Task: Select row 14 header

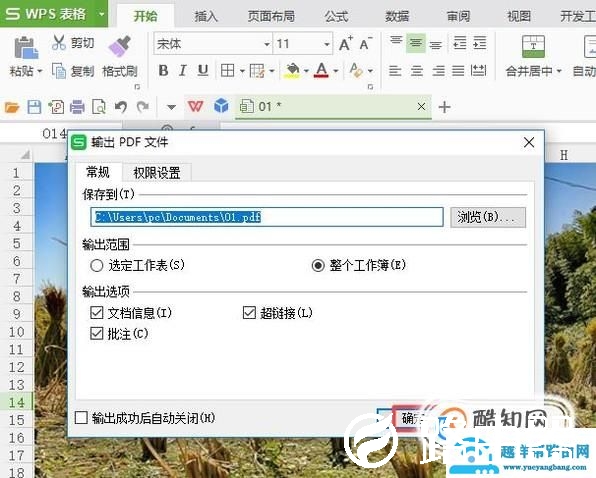Action: (x=17, y=402)
